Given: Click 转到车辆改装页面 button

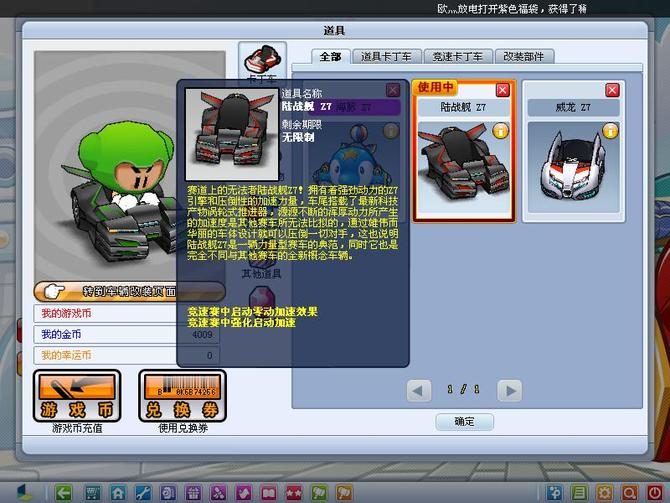Looking at the screenshot, I should [129, 291].
